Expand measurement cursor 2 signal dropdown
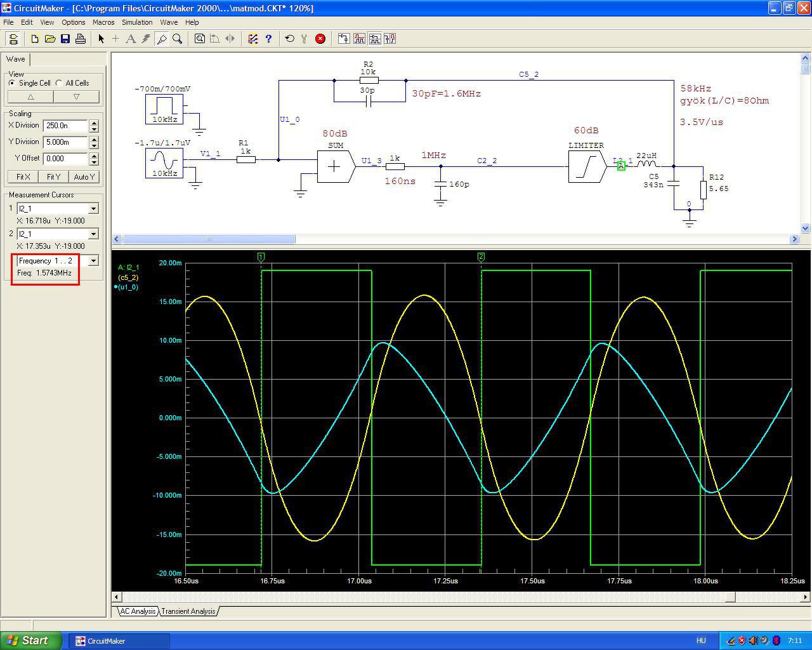The height and width of the screenshot is (650, 812). coord(93,234)
